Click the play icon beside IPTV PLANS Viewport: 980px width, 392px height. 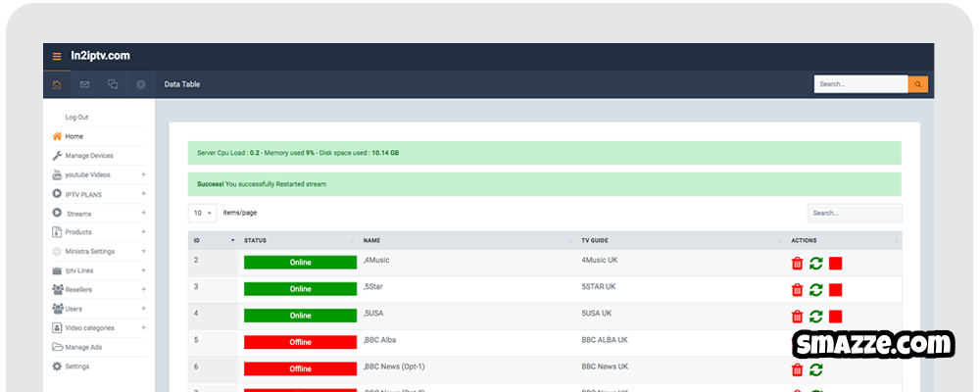[57, 194]
